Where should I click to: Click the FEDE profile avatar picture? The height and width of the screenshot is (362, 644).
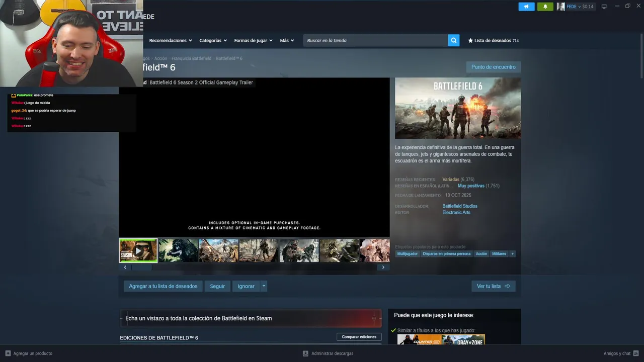[x=560, y=7]
